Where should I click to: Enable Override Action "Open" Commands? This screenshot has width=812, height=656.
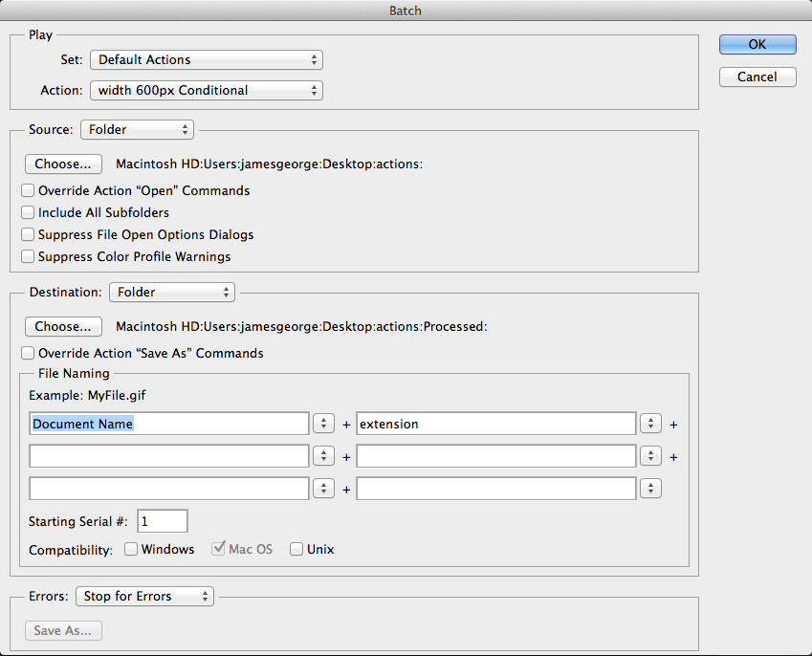click(29, 190)
